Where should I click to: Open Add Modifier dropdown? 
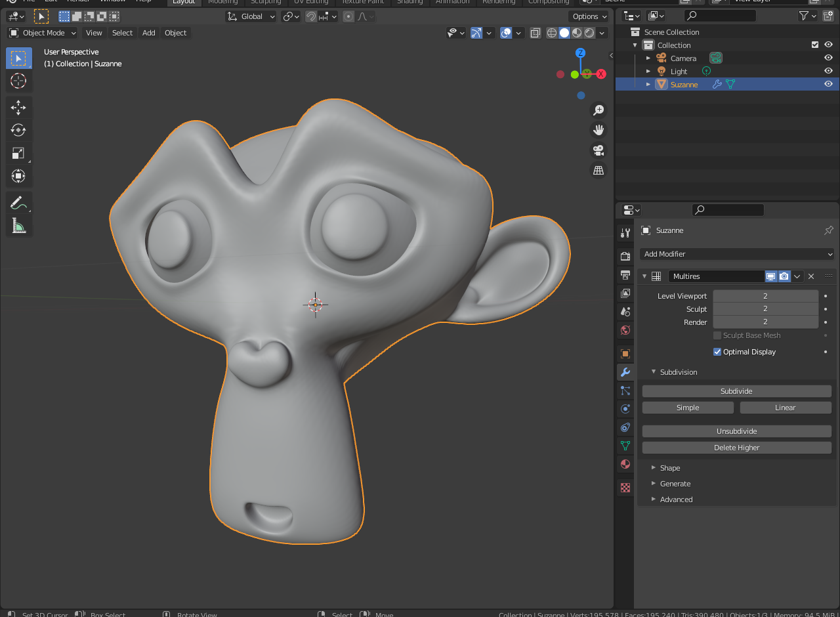point(737,254)
